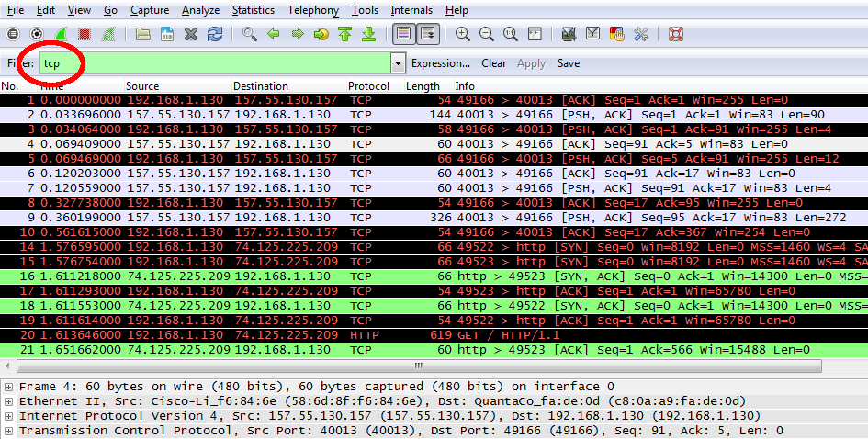Open the Help menu
This screenshot has height=439, width=868.
pos(457,10)
